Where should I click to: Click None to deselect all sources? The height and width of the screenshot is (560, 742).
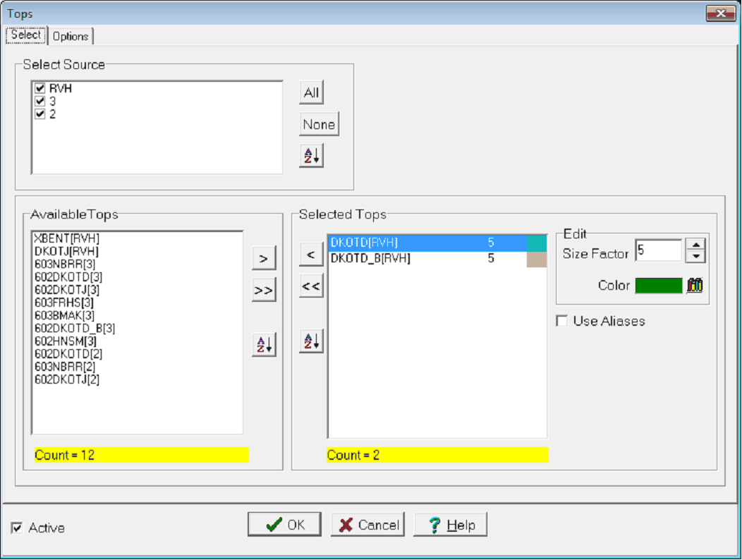(x=319, y=125)
